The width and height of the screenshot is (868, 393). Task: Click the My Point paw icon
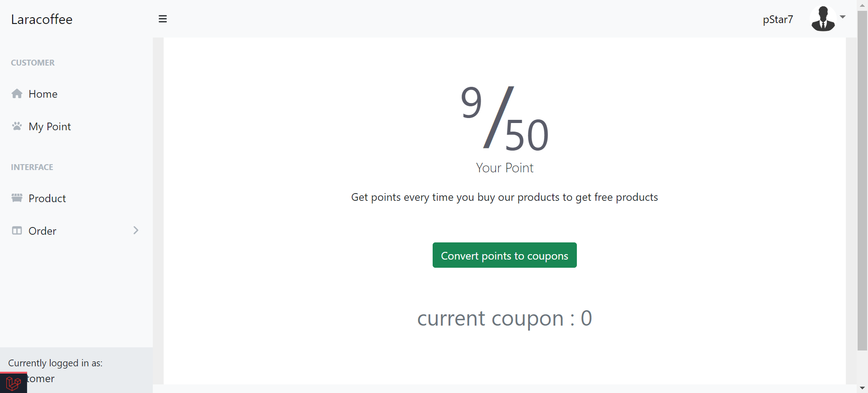pyautogui.click(x=17, y=126)
